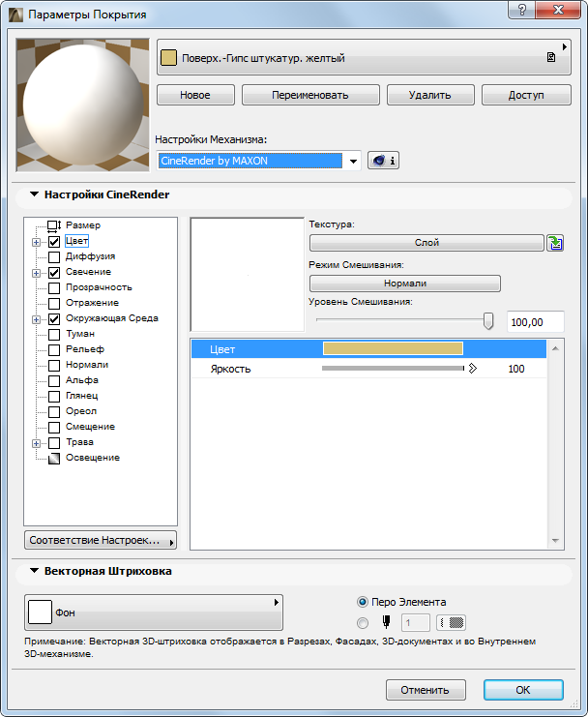Screen dimensions: 588x717
Task: Confirm with the OK button
Action: tap(523, 690)
